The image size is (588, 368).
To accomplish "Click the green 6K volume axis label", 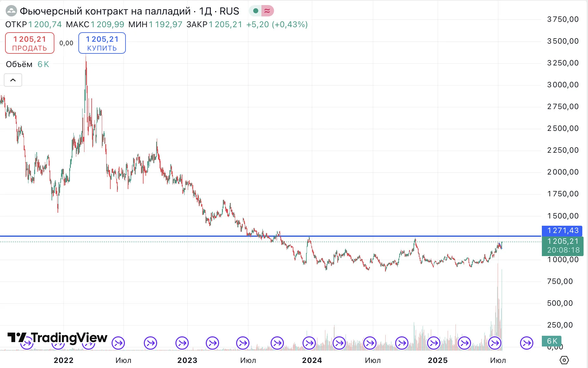I will click(x=552, y=341).
